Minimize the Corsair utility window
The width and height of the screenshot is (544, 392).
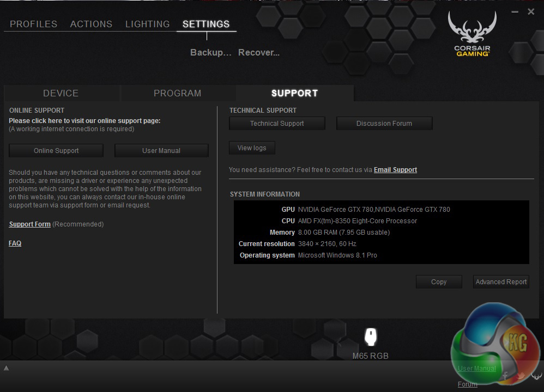coord(515,12)
